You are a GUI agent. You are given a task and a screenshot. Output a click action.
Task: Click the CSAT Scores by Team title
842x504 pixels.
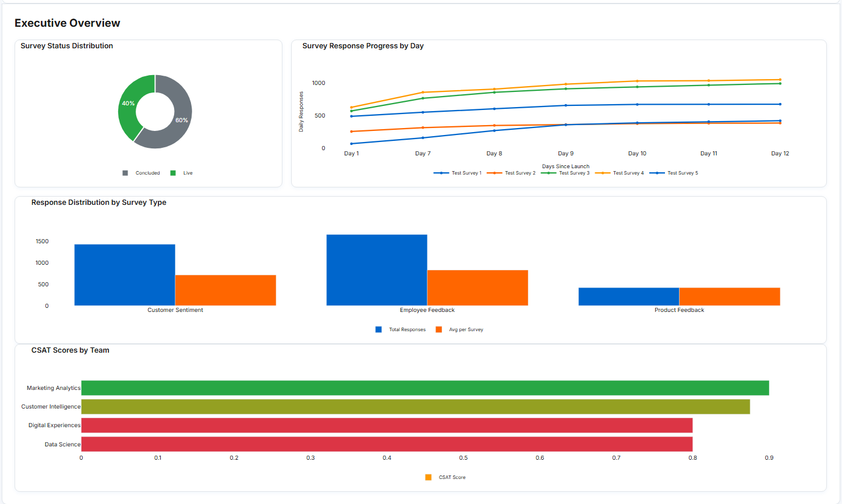coord(70,350)
